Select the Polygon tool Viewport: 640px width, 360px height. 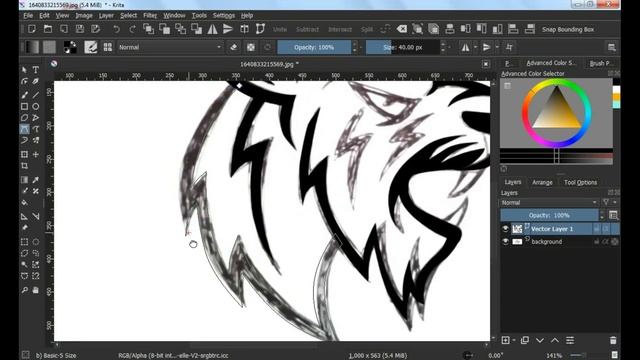[x=24, y=118]
